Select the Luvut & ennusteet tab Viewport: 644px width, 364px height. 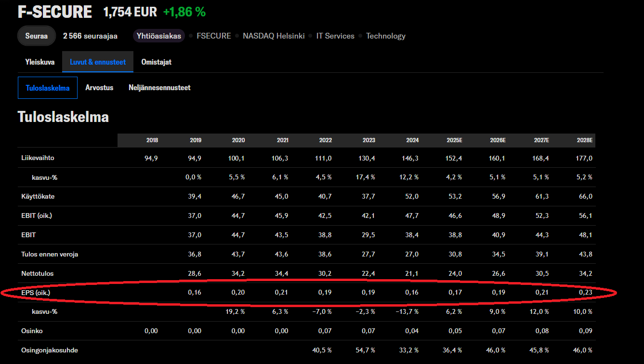(x=98, y=62)
